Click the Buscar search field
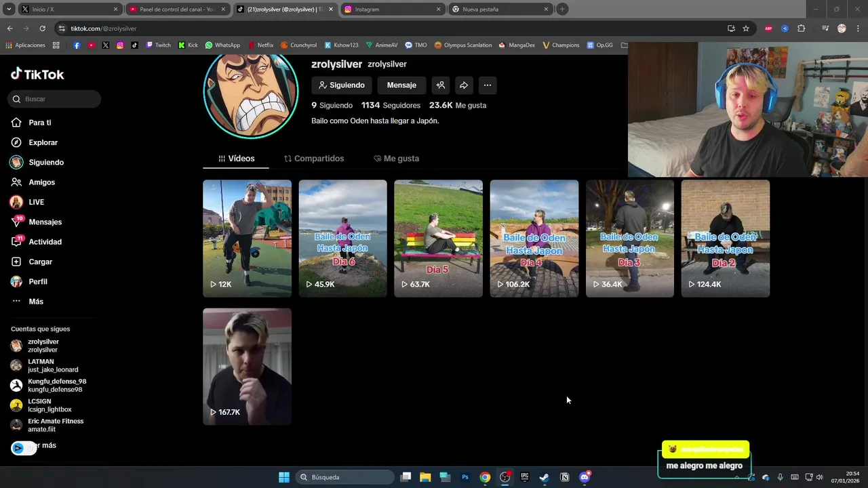Viewport: 868px width, 488px height. (x=55, y=99)
